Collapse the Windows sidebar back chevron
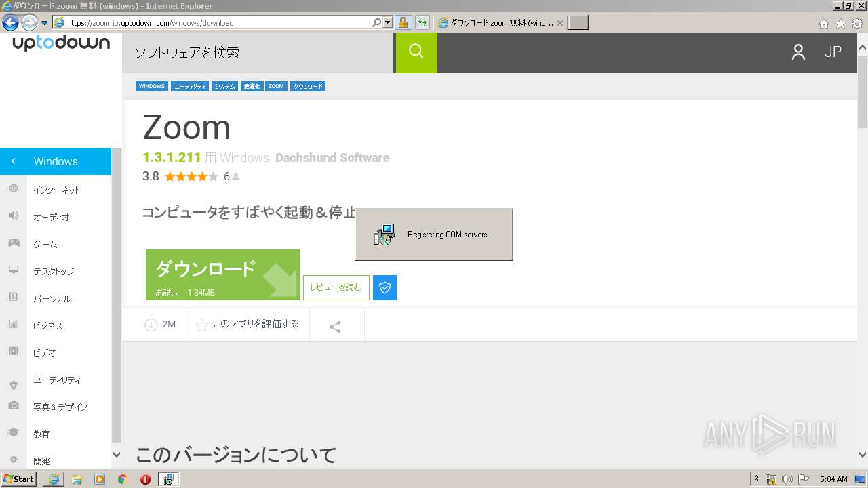The width and height of the screenshot is (868, 488). (x=13, y=161)
